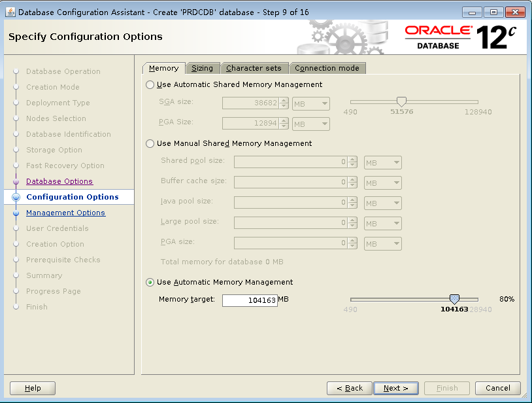Click the Java icon in the title bar
532x403 pixels.
click(x=10, y=12)
